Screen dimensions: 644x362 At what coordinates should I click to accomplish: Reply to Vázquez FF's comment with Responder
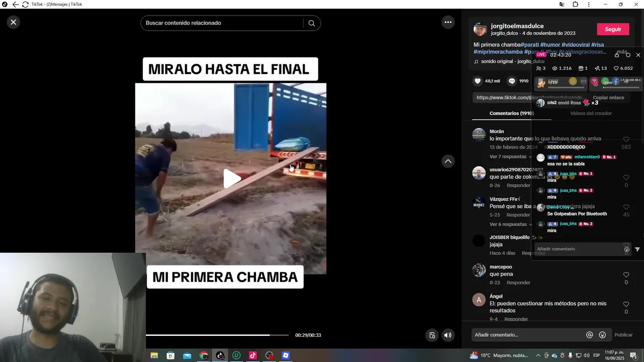[x=518, y=215]
